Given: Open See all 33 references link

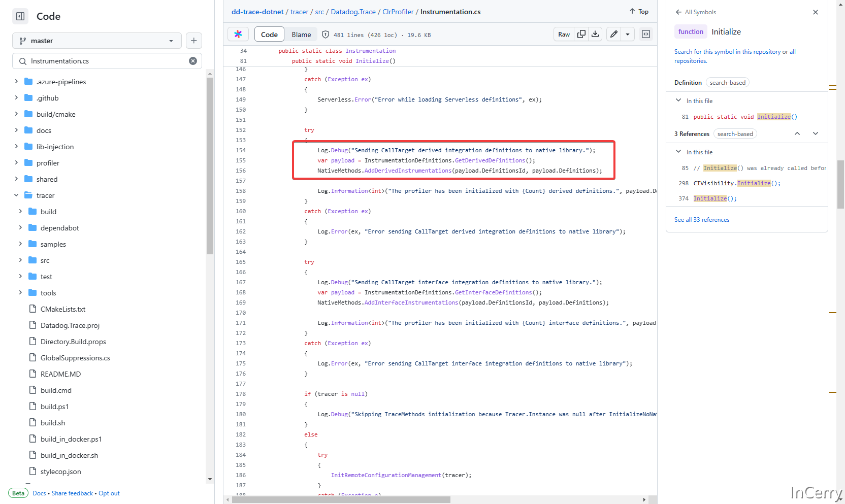Looking at the screenshot, I should (x=701, y=220).
